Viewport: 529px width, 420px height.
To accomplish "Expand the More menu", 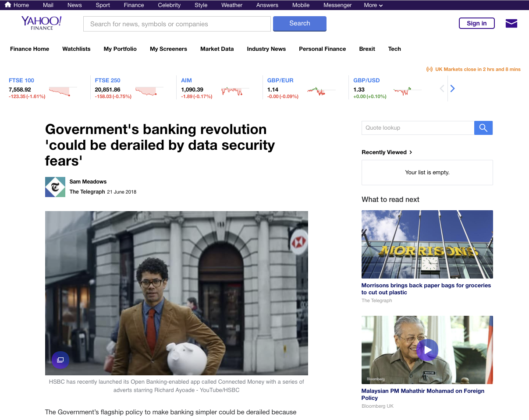I will click(373, 5).
